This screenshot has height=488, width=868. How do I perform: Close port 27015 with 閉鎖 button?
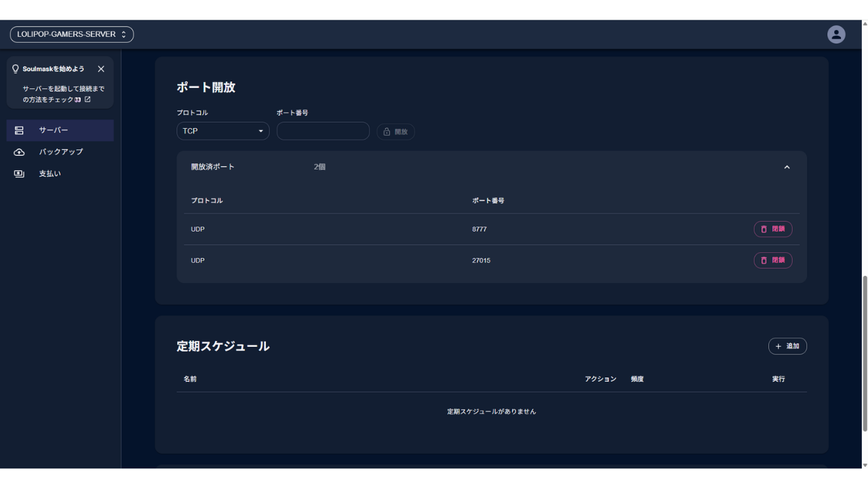(773, 260)
